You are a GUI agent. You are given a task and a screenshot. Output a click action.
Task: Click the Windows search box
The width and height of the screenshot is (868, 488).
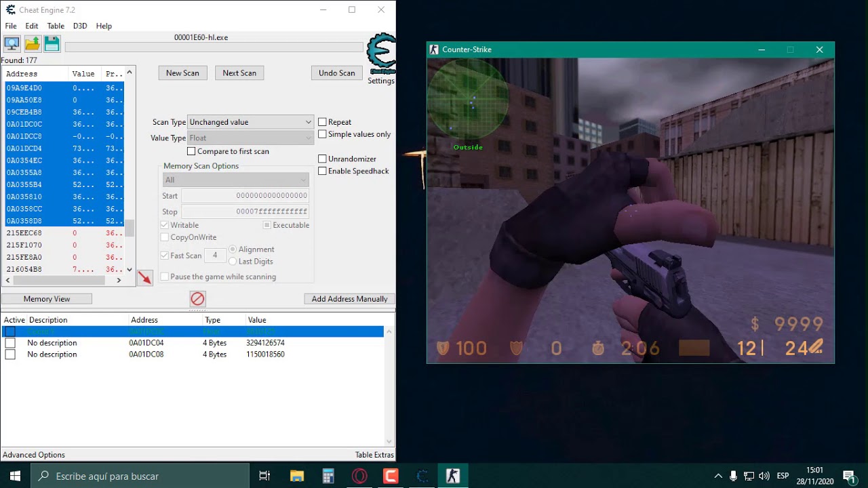[140, 476]
